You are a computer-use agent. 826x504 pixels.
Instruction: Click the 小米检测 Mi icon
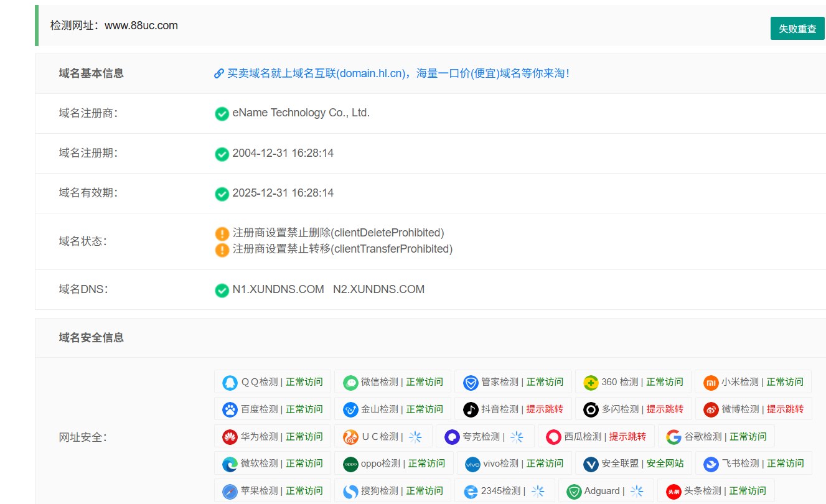(x=710, y=382)
